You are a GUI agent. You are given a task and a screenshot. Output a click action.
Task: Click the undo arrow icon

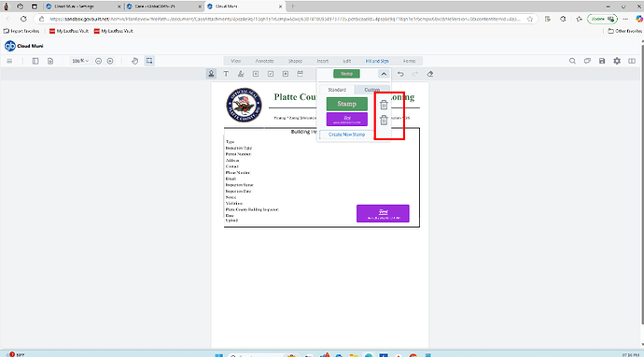pyautogui.click(x=400, y=74)
